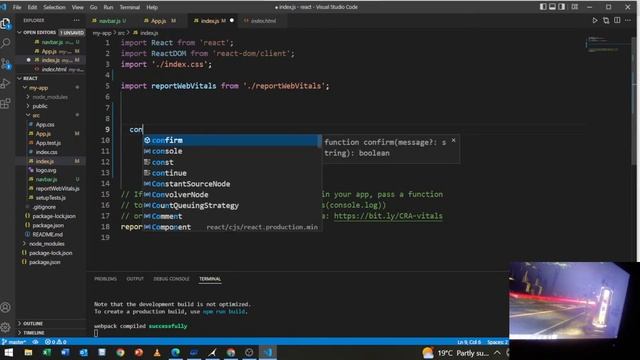Image resolution: width=640 pixels, height=360 pixels.
Task: Open editor More Actions ellipsis
Action: coord(628,20)
